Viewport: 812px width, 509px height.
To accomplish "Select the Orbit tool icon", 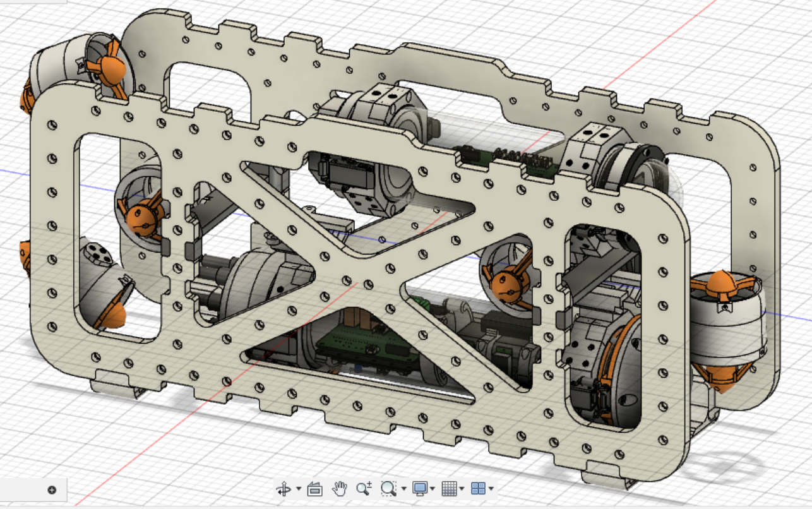I will pyautogui.click(x=283, y=488).
